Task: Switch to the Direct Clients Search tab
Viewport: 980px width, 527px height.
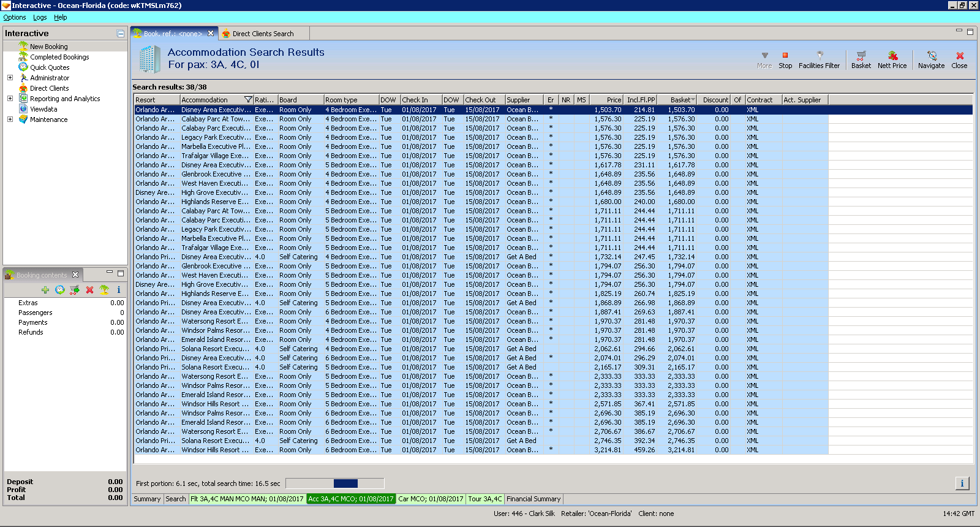Action: pos(263,34)
